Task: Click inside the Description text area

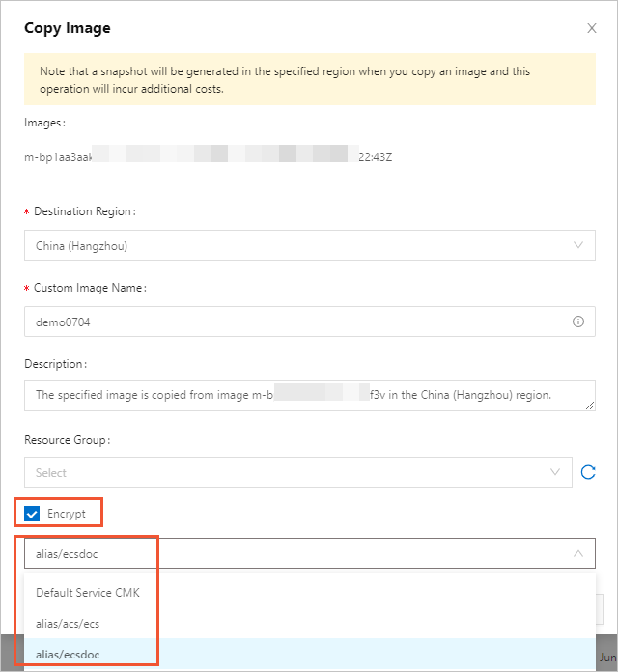Action: click(x=290, y=395)
